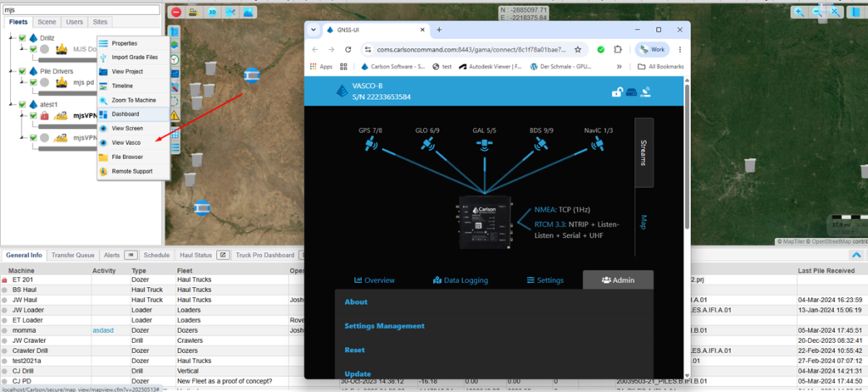Open the vertical Streams tab
The image size is (868, 392).
pos(644,152)
